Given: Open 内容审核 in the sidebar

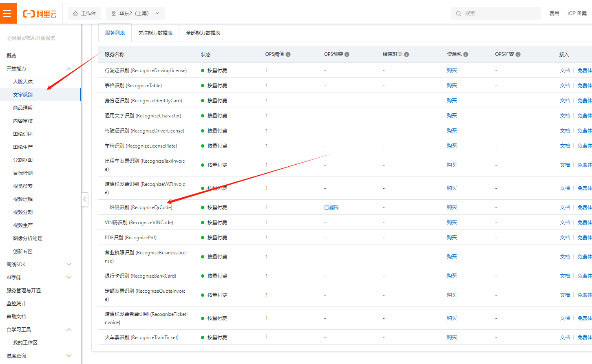Looking at the screenshot, I should pyautogui.click(x=23, y=121).
